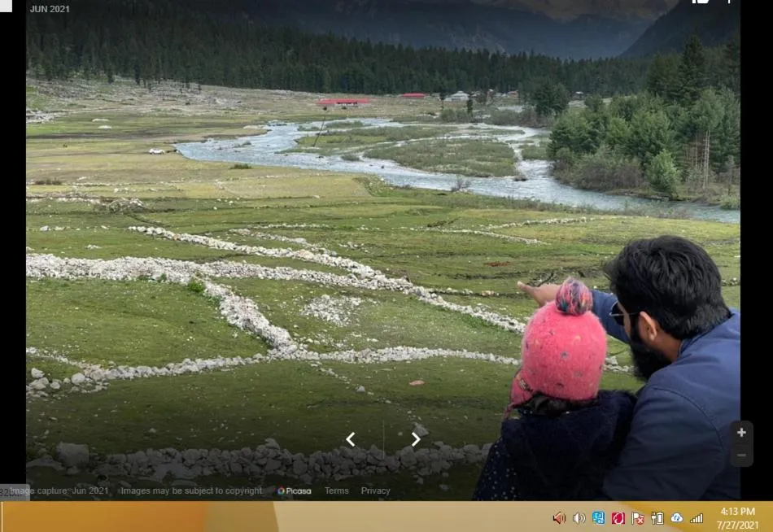Open the cloud sync tray icon

pyautogui.click(x=677, y=518)
